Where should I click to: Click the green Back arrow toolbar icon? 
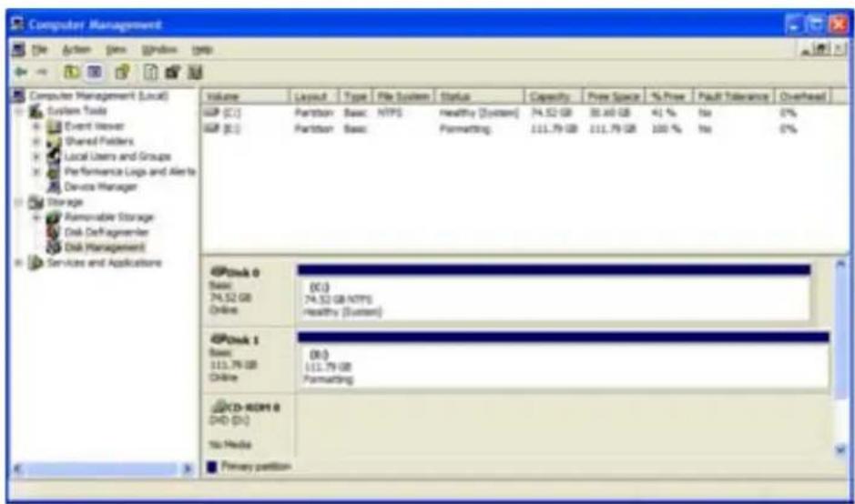[x=21, y=72]
